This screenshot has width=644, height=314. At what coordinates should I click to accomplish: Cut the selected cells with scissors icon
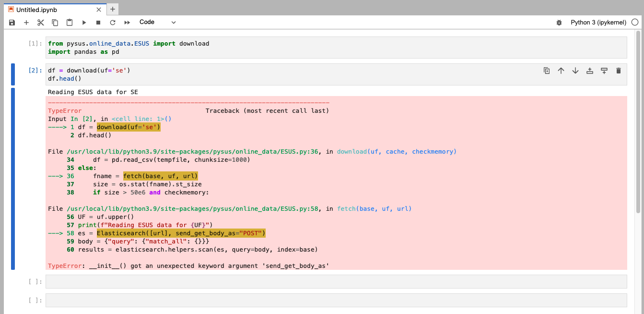40,22
